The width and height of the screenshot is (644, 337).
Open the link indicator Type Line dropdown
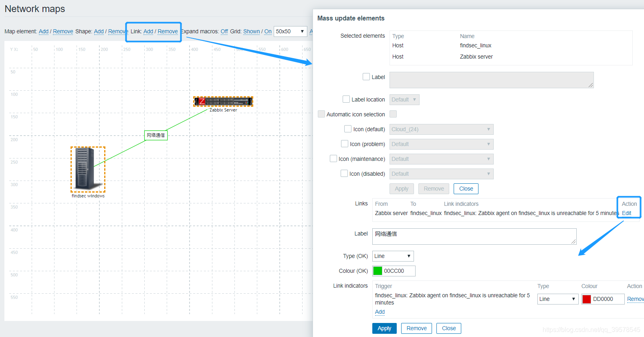click(x=558, y=299)
